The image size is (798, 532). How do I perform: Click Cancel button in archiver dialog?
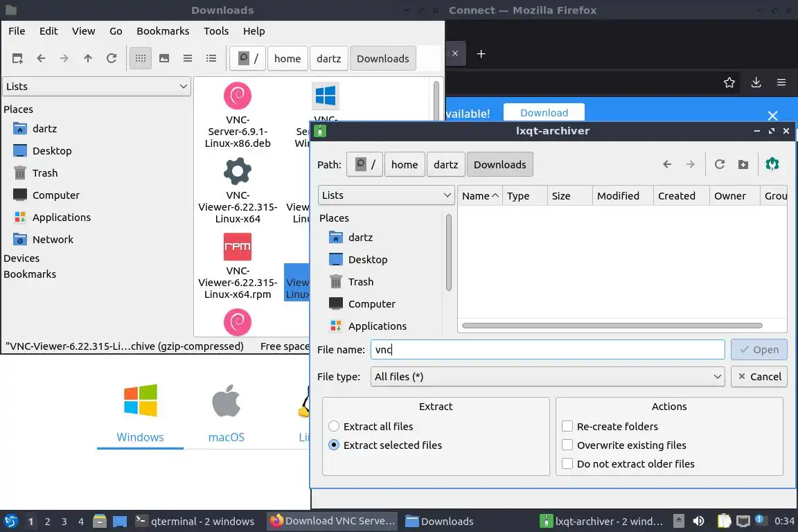tap(759, 376)
